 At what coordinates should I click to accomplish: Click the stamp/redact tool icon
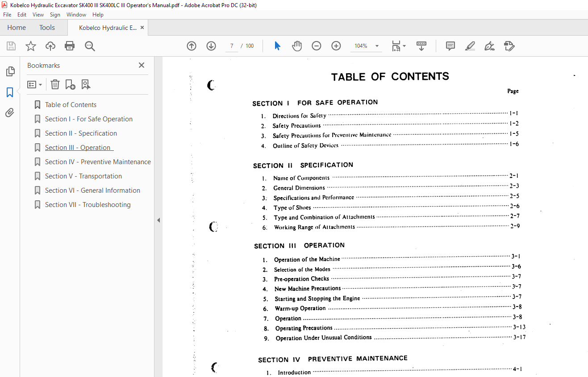[x=509, y=46]
